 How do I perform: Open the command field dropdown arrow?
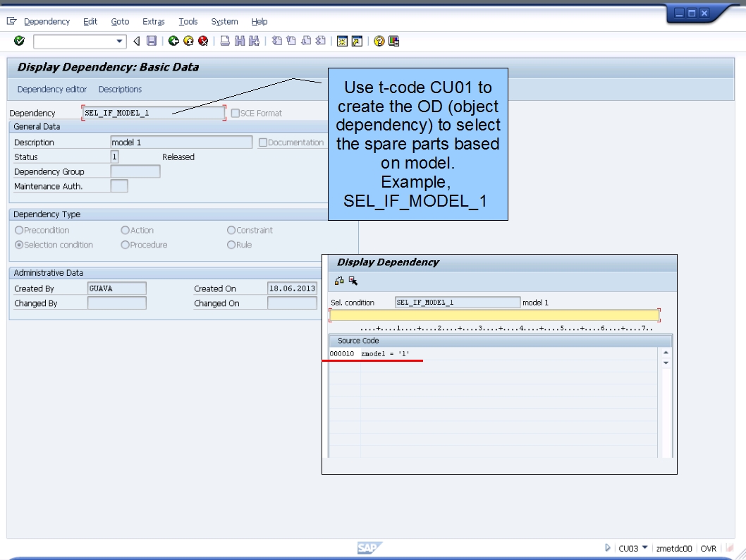[x=118, y=40]
